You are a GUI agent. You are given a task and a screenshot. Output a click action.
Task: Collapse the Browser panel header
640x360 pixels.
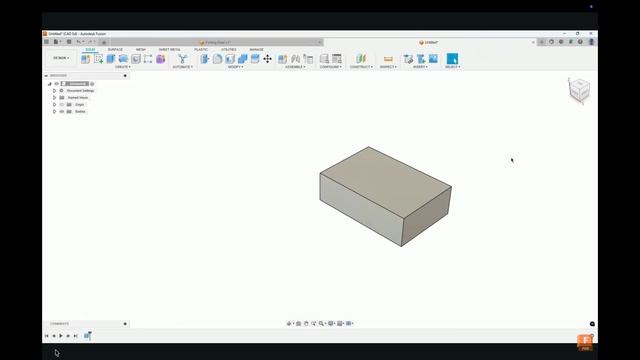click(x=46, y=76)
